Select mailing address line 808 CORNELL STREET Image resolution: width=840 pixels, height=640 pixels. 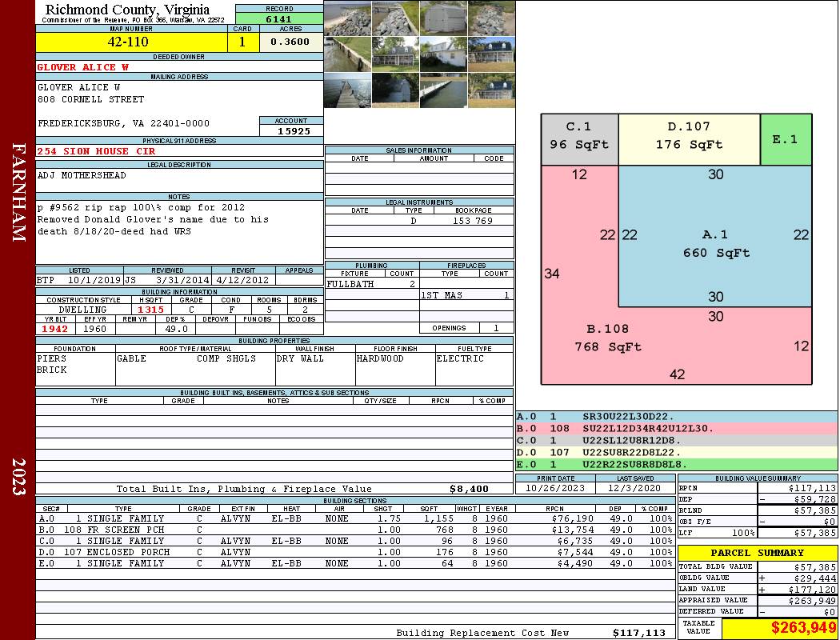pyautogui.click(x=90, y=100)
